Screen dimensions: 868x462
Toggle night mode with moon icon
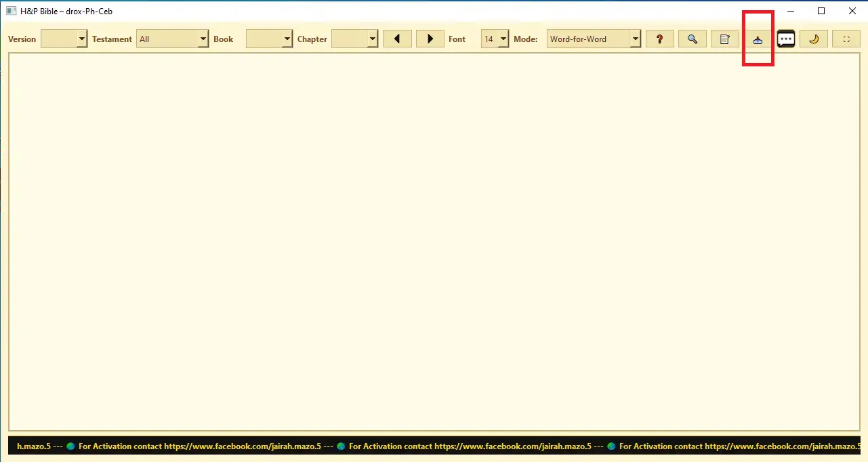pyautogui.click(x=814, y=39)
